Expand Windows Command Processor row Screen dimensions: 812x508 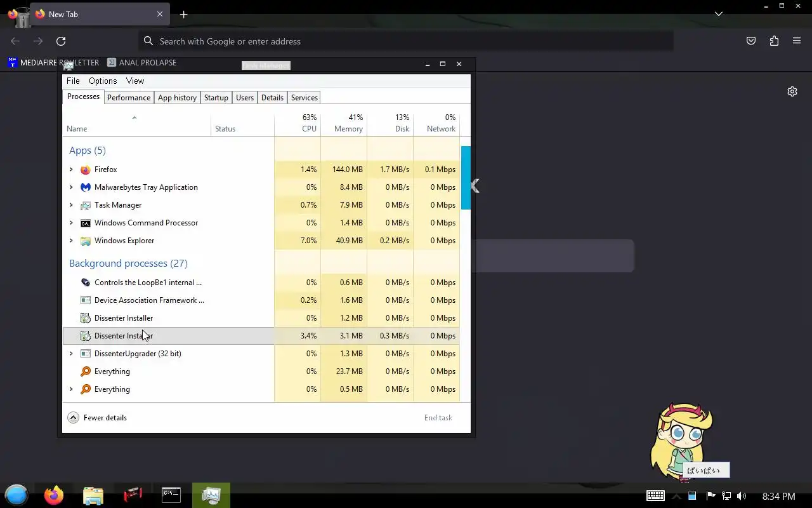click(71, 223)
